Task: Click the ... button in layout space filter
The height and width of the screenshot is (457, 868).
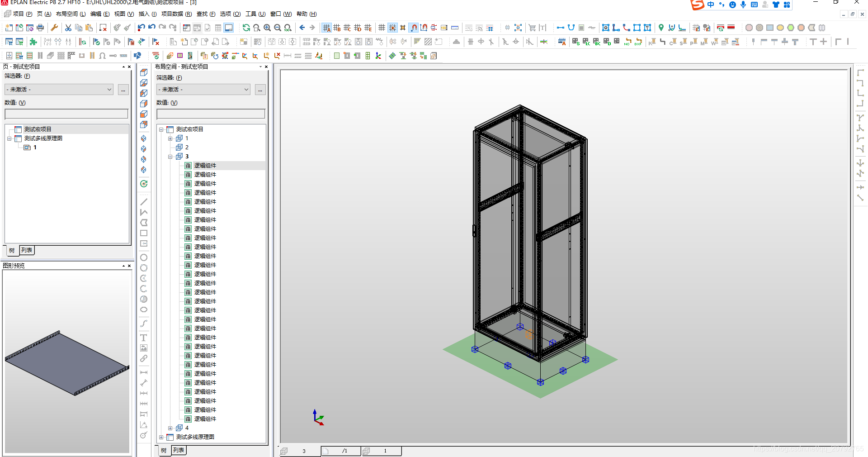Action: (x=260, y=90)
